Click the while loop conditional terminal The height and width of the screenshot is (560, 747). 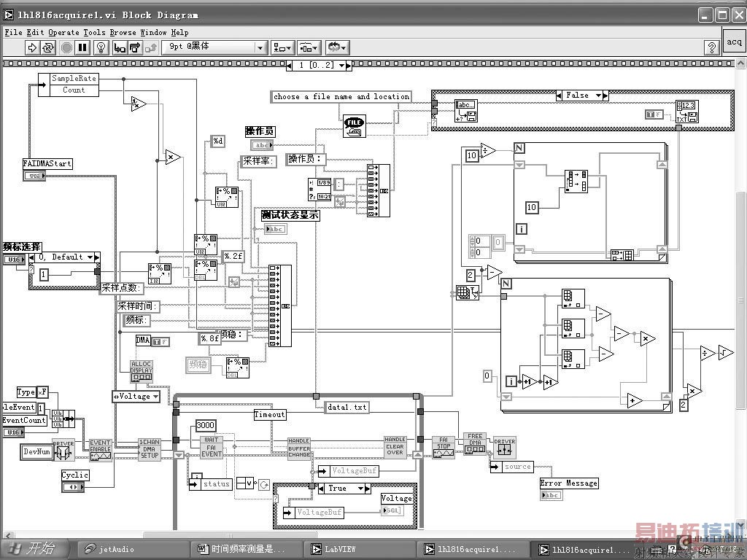[264, 485]
